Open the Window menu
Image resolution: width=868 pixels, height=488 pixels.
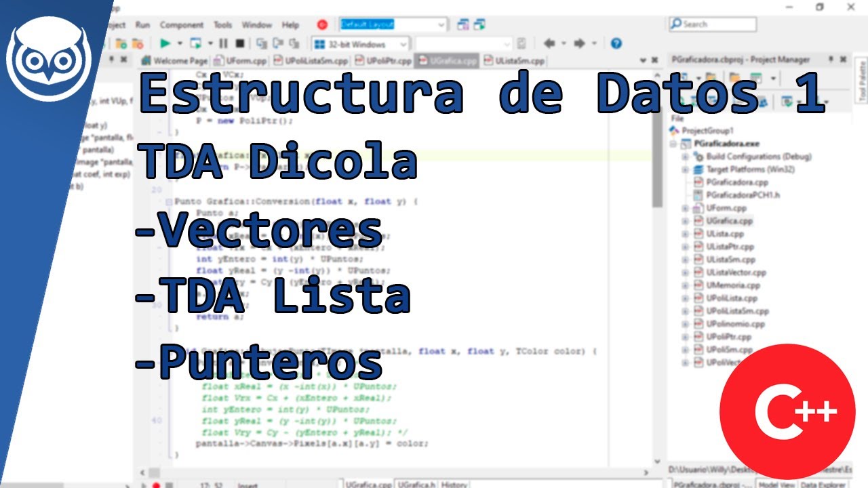point(257,24)
